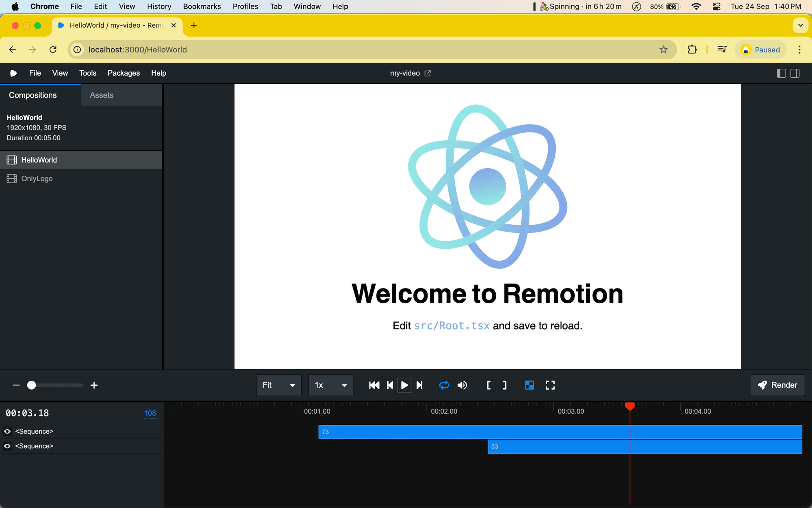The width and height of the screenshot is (812, 508).
Task: Open the Remotion Help menu
Action: [159, 73]
